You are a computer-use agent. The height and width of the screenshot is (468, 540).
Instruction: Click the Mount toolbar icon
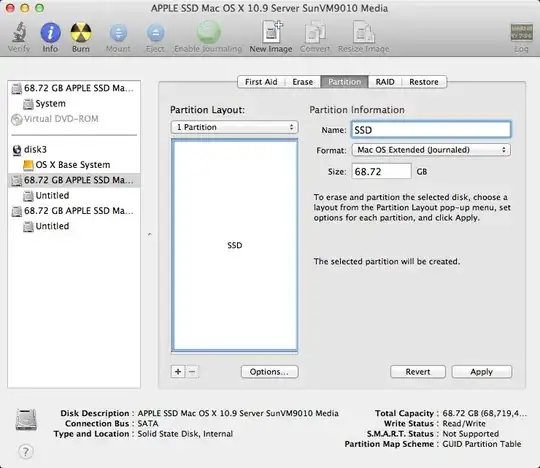point(118,33)
